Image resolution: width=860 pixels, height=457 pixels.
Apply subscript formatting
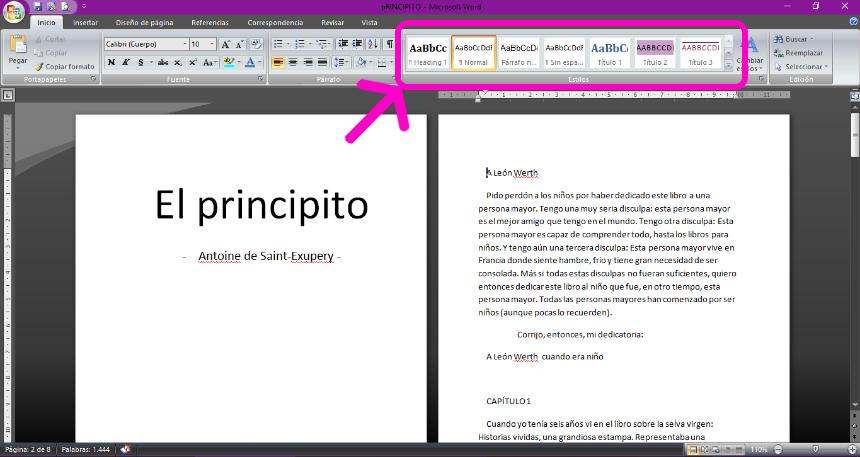pyautogui.click(x=178, y=63)
